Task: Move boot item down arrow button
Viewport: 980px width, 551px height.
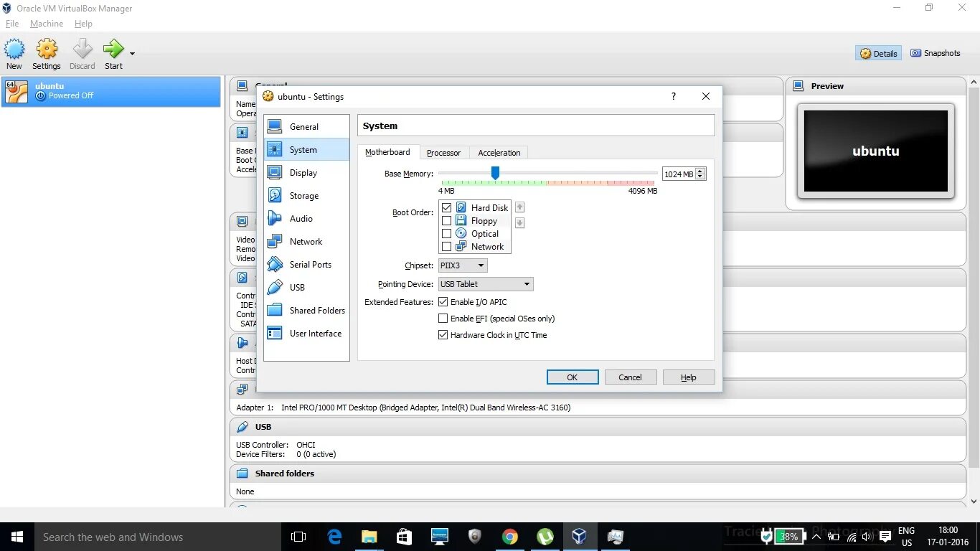Action: pos(520,223)
